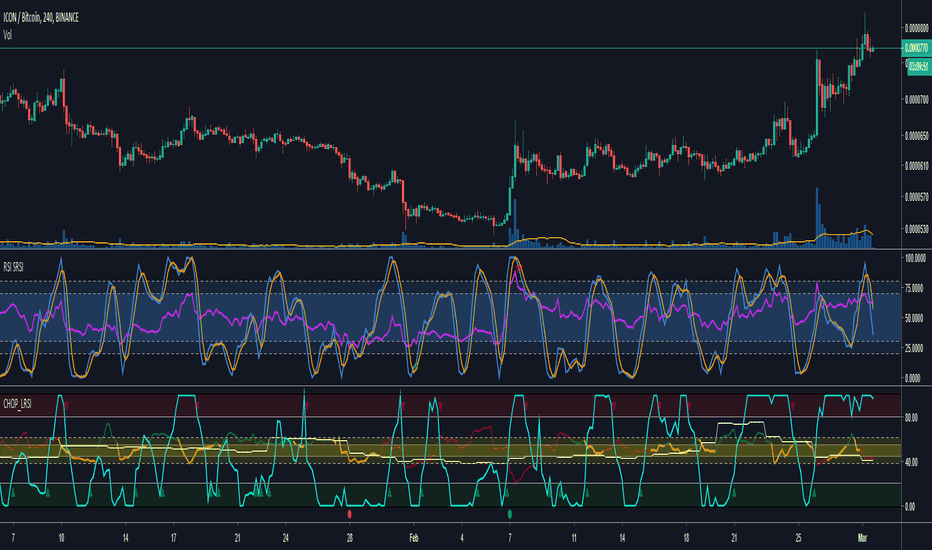Image resolution: width=932 pixels, height=550 pixels.
Task: Click the Mar label on time axis
Action: pyautogui.click(x=862, y=538)
